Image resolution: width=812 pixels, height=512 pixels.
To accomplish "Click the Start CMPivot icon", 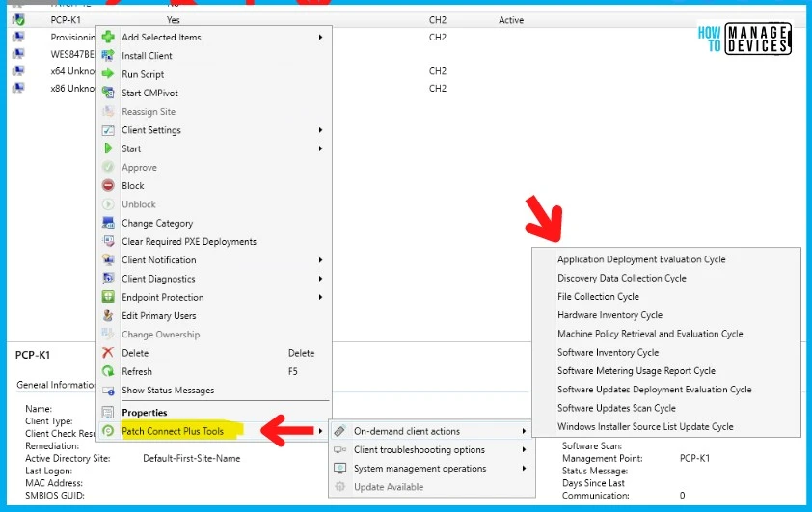I will point(108,93).
